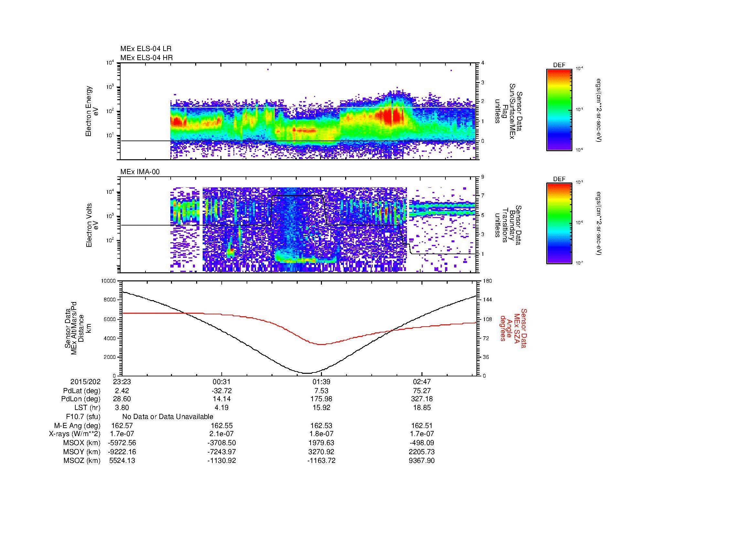
Task: Click the PdLat value '-32.72'
Action: (222, 391)
